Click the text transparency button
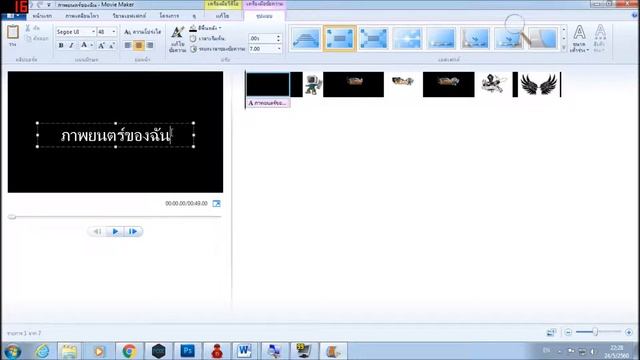Screen dimensions: 640x360 142,31
